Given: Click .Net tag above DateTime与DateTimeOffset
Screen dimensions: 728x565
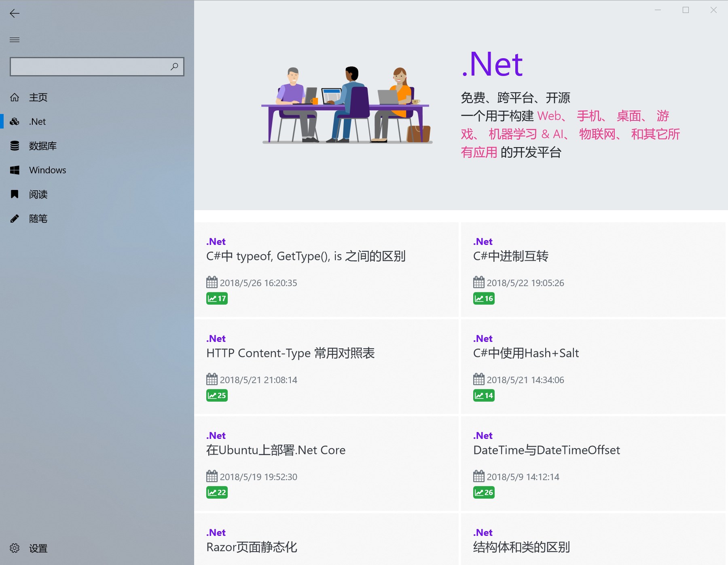Looking at the screenshot, I should coord(483,436).
